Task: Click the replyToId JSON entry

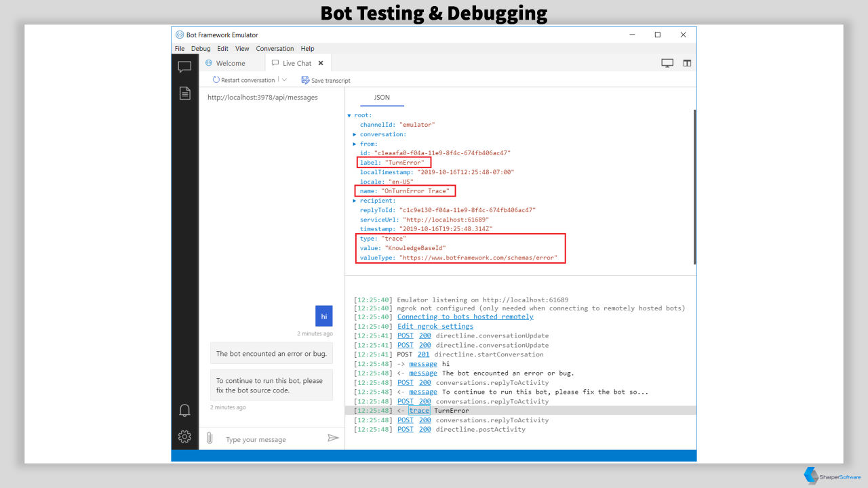Action: (448, 210)
